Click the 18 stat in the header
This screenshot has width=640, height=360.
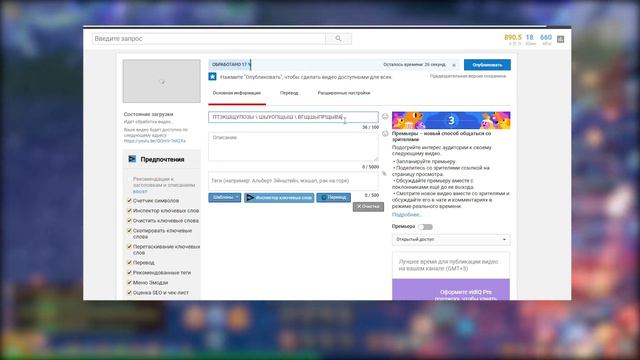pos(529,37)
